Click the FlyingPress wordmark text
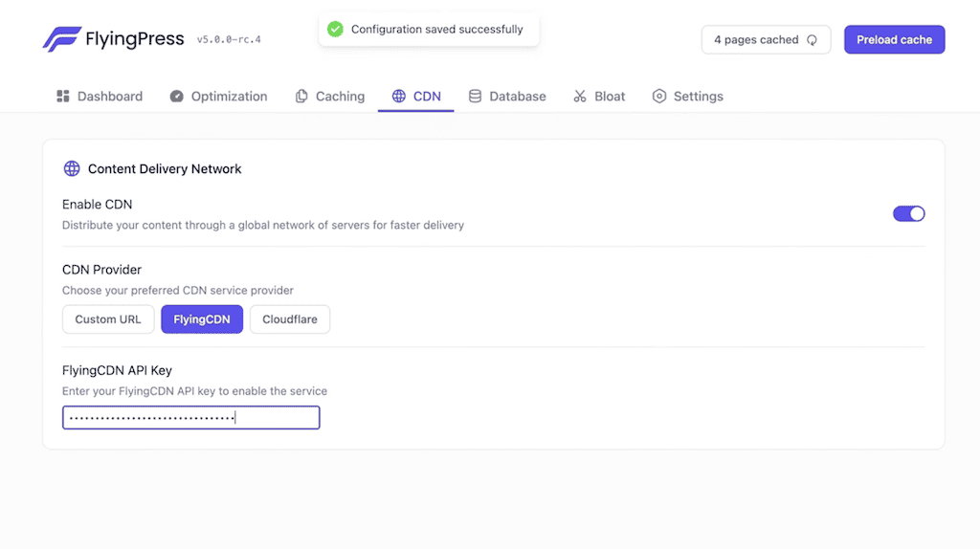This screenshot has height=549, width=980. pyautogui.click(x=135, y=39)
